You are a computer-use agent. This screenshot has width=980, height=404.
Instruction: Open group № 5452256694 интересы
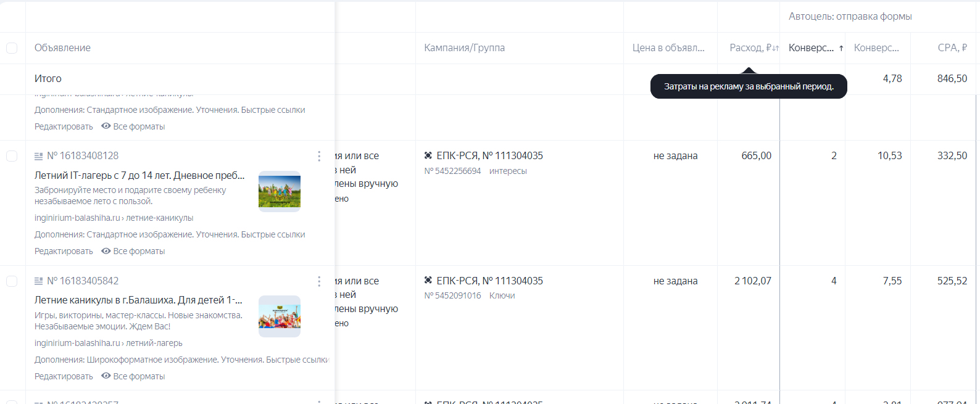point(475,171)
